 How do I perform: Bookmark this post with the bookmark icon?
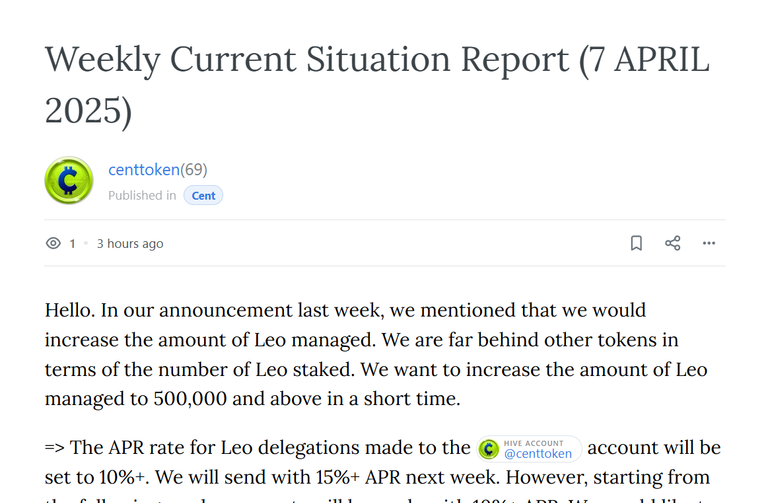click(x=636, y=243)
